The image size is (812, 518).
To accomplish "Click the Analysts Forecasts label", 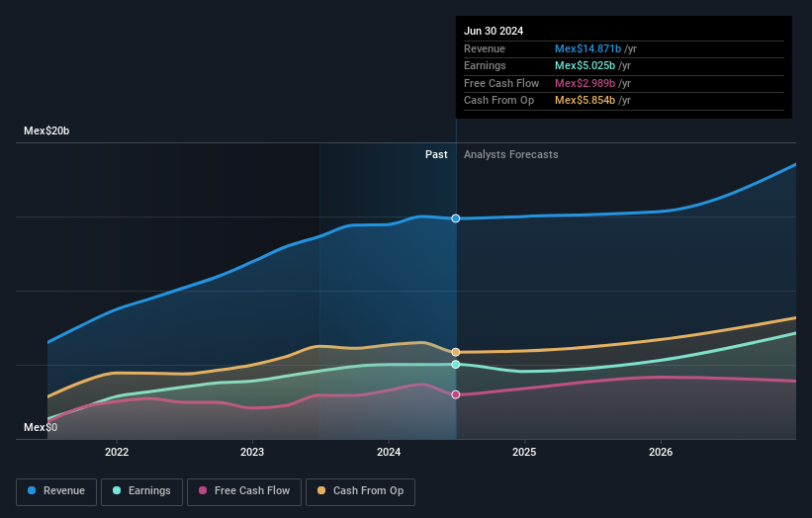I will pos(511,154).
